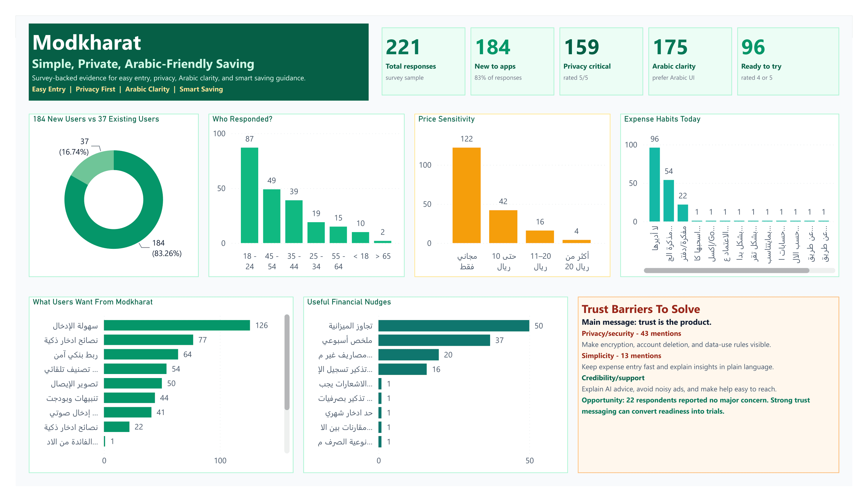This screenshot has width=868, height=502.
Task: Select the 18 - 24 age bar
Action: pos(249,196)
